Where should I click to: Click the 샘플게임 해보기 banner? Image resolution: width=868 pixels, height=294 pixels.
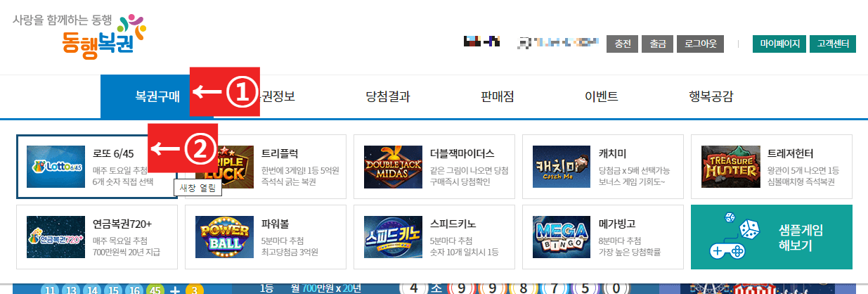[772, 237]
